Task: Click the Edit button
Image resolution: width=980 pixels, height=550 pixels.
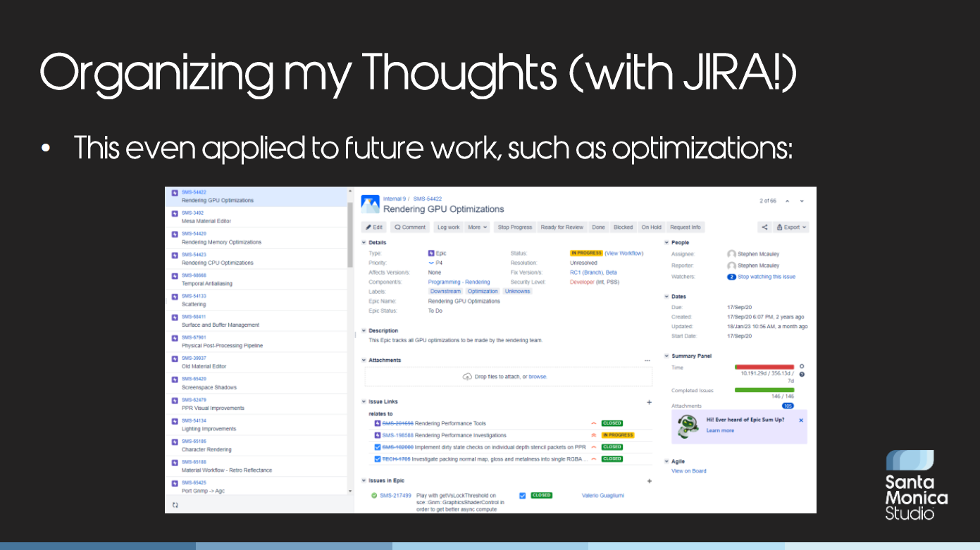Action: (x=374, y=227)
